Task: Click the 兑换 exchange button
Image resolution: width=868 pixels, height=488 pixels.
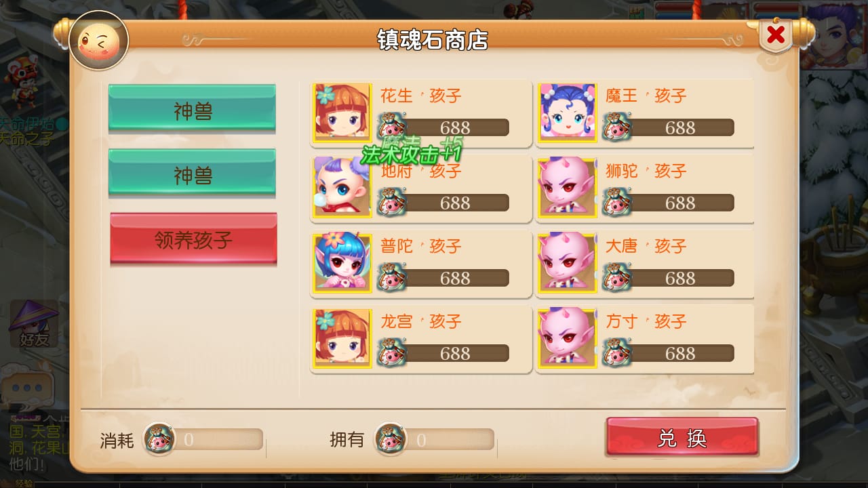Action: [x=682, y=437]
